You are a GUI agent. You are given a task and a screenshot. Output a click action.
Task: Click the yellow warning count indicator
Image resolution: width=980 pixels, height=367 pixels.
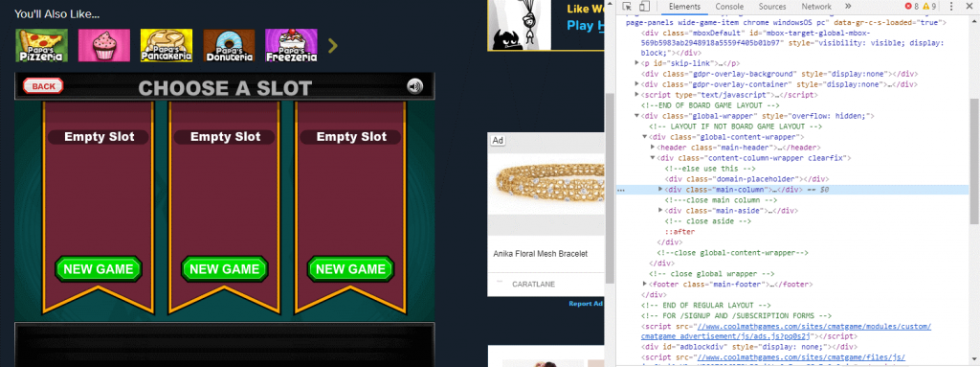929,7
